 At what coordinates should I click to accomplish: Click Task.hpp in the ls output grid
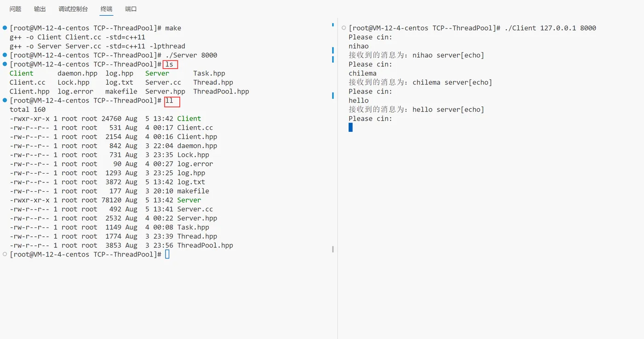209,73
